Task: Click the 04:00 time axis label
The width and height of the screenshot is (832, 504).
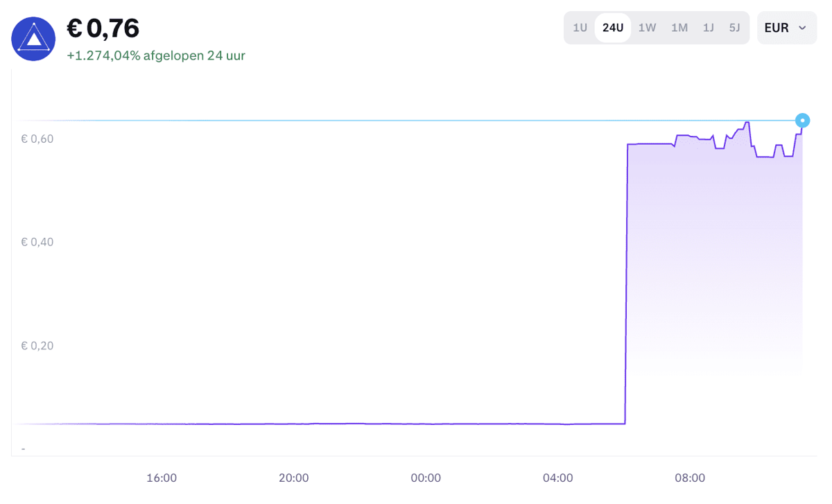Action: pos(558,478)
